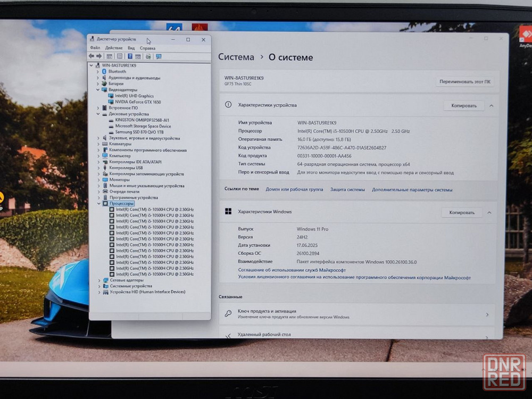Screen dimensions: 532x399
Task: Click the adapter icon beside NVIDIA GeForce GTX 1650
Action: pyautogui.click(x=111, y=102)
